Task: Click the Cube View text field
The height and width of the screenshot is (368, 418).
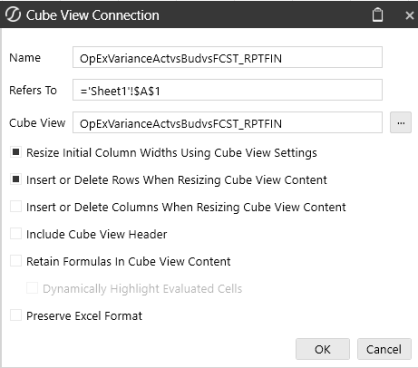Action: click(227, 123)
